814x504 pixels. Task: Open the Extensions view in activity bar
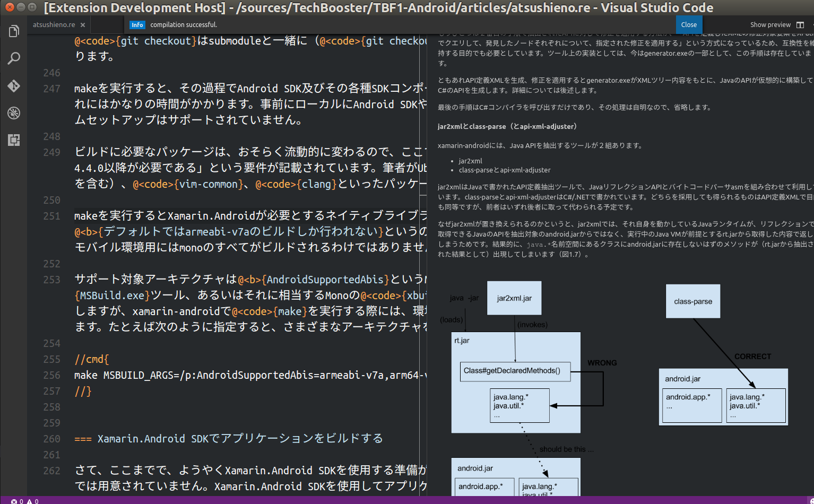pyautogui.click(x=14, y=140)
